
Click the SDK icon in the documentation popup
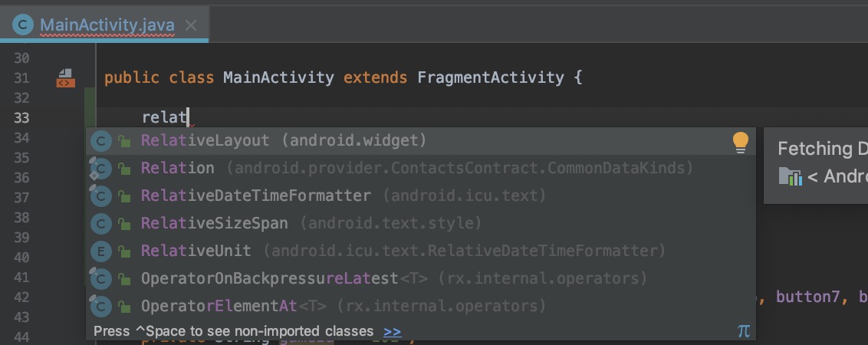tap(789, 177)
